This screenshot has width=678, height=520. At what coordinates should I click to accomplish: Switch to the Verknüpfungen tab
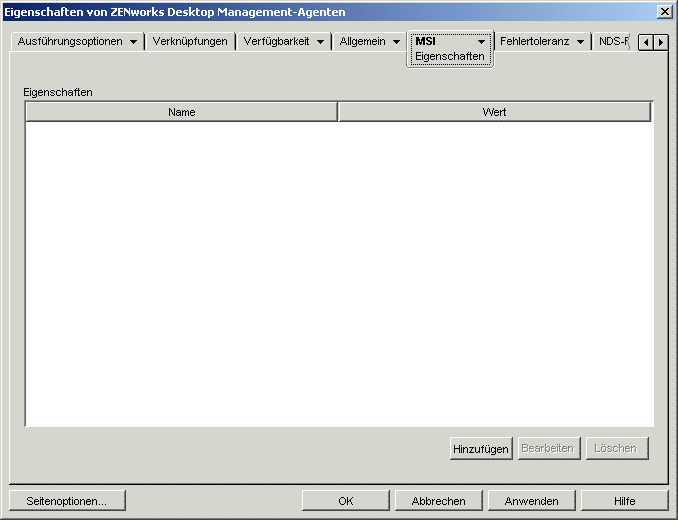coord(190,41)
